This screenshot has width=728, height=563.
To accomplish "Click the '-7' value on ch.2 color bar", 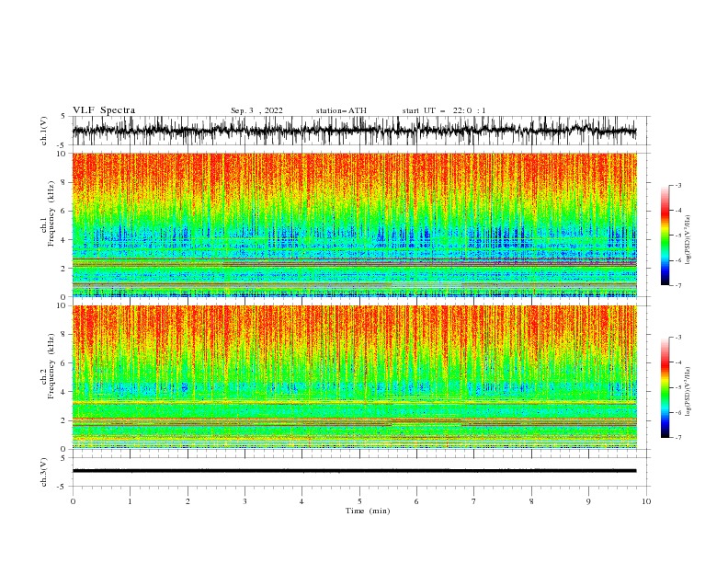I will pyautogui.click(x=677, y=438).
